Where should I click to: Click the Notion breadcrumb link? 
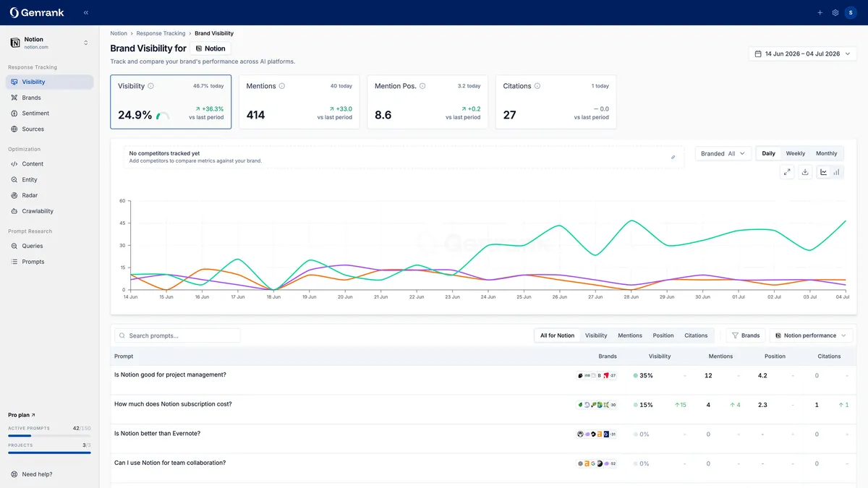click(119, 33)
